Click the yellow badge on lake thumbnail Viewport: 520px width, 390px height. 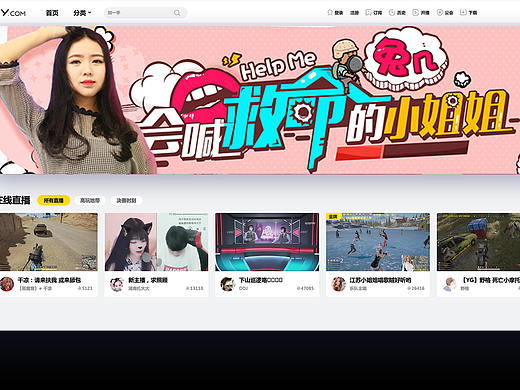[x=333, y=217]
